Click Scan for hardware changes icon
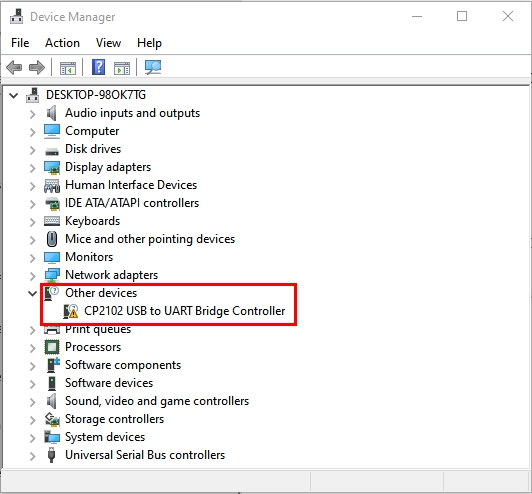Viewport: 532px width, 494px height. 153,67
